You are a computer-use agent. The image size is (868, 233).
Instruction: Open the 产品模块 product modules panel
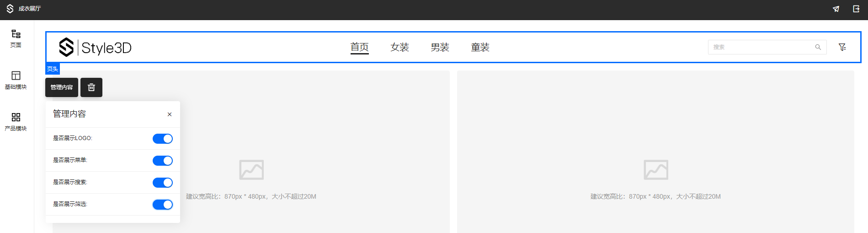coord(16,121)
